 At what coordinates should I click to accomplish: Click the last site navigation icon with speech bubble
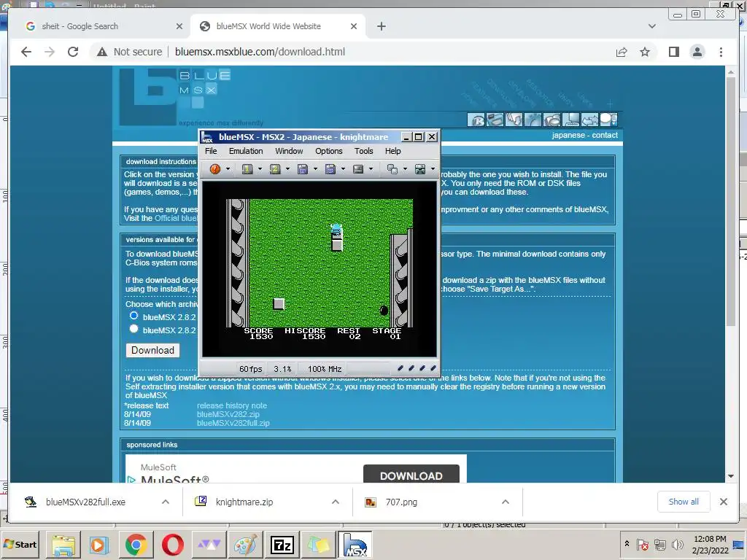tap(608, 120)
